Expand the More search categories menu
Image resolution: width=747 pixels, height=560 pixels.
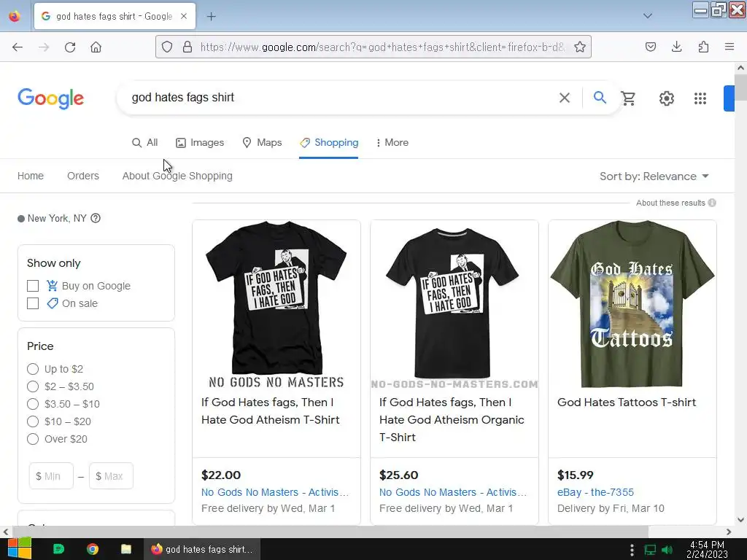click(392, 142)
